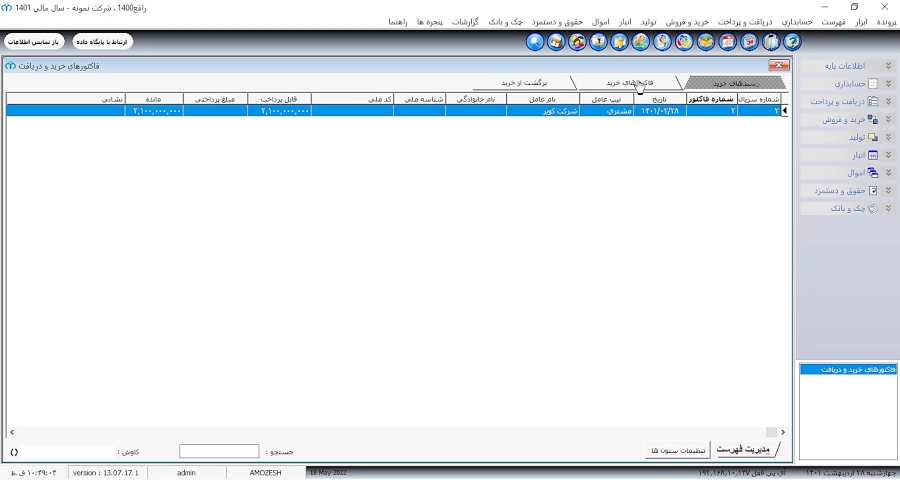The width and height of the screenshot is (900, 480).
Task: Click the تنظیمات ستون ها button
Action: point(678,450)
